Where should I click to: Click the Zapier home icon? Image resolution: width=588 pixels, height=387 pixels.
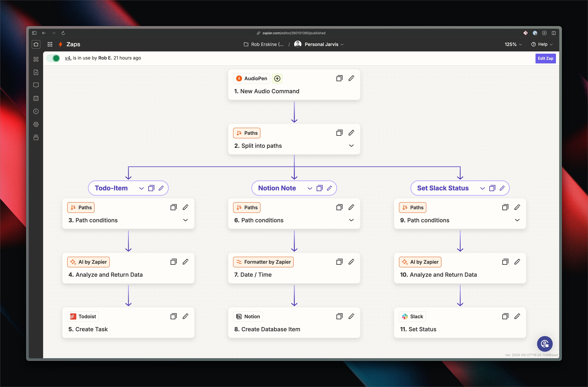coord(36,44)
